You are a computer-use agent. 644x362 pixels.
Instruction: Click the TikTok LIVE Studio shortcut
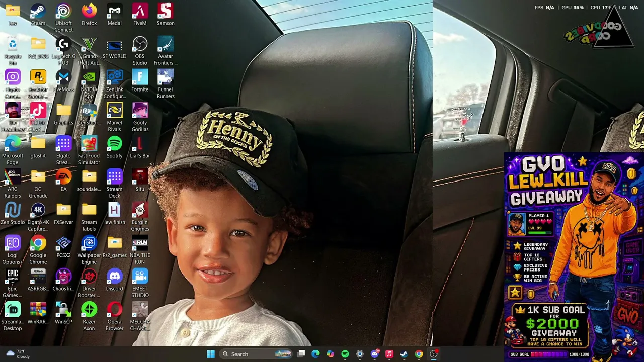(38, 118)
